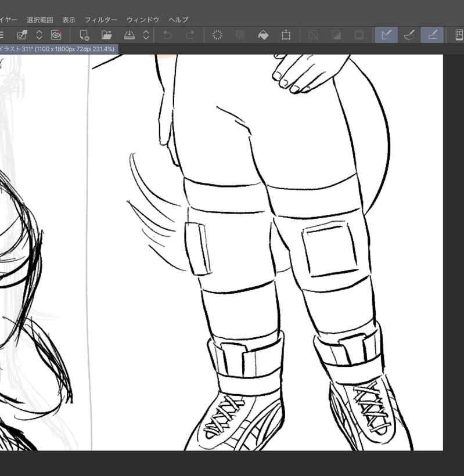Toggle Snap to grid
Screen dimensions: 464x476
pyautogui.click(x=432, y=35)
